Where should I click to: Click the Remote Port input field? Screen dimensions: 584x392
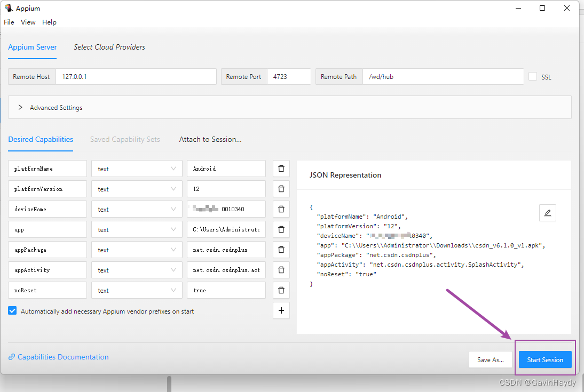pos(289,77)
